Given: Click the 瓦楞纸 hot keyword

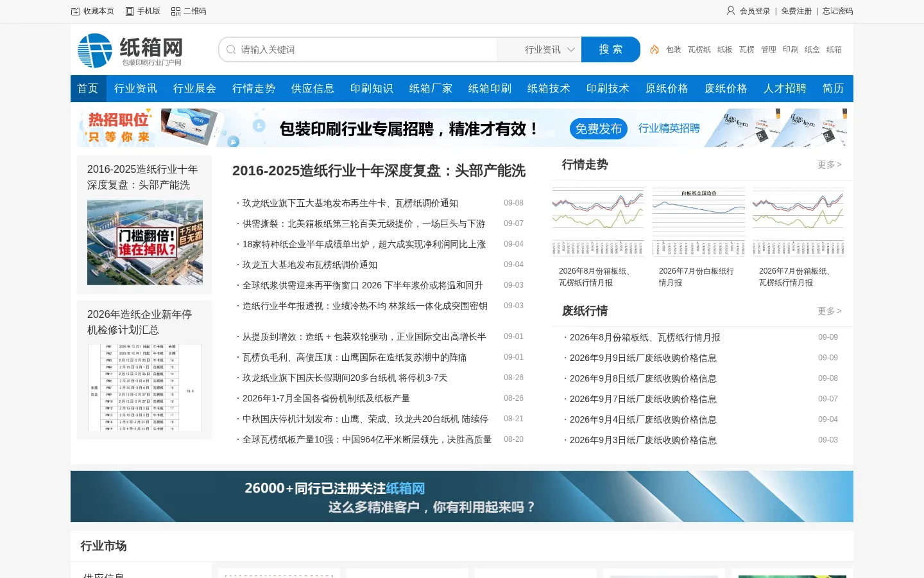Looking at the screenshot, I should point(699,49).
